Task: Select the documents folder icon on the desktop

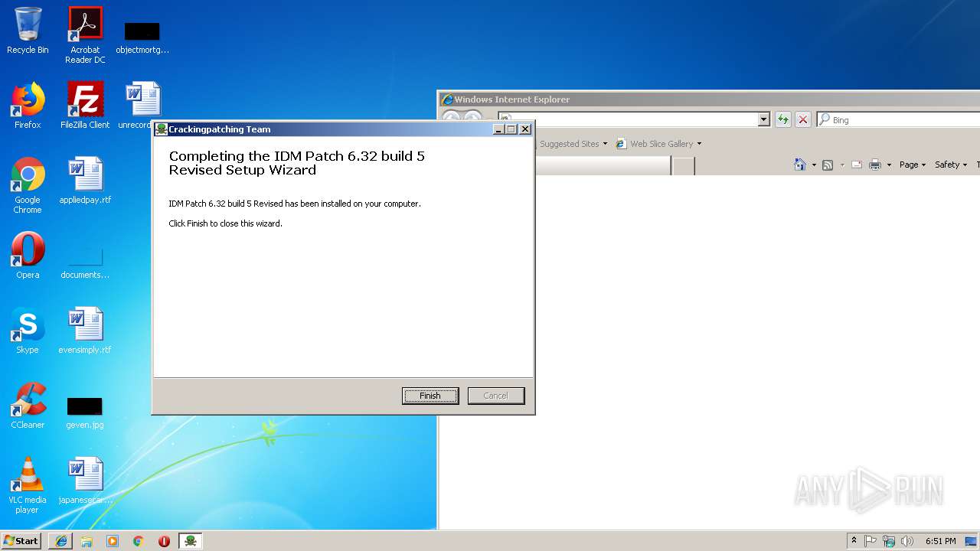Action: [85, 262]
